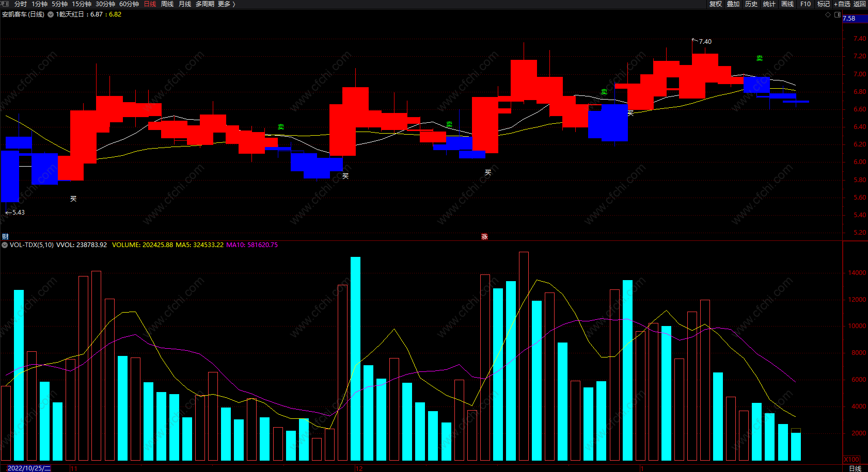Click the 返回 return button
This screenshot has height=472, width=868.
860,4
